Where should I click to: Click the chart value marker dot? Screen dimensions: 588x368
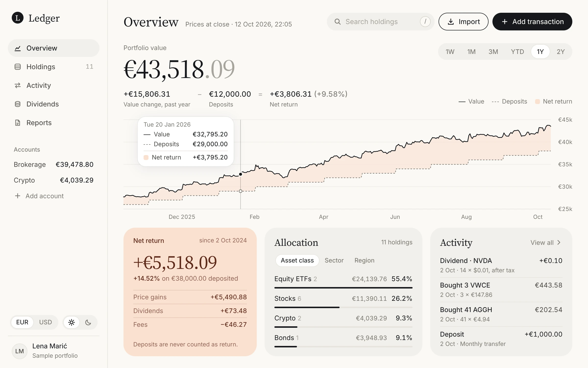coord(241,174)
